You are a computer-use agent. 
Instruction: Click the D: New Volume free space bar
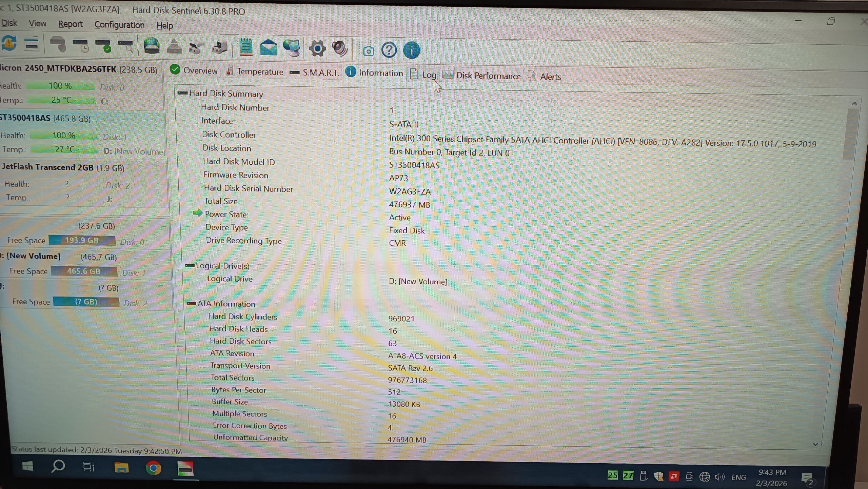pyautogui.click(x=84, y=271)
